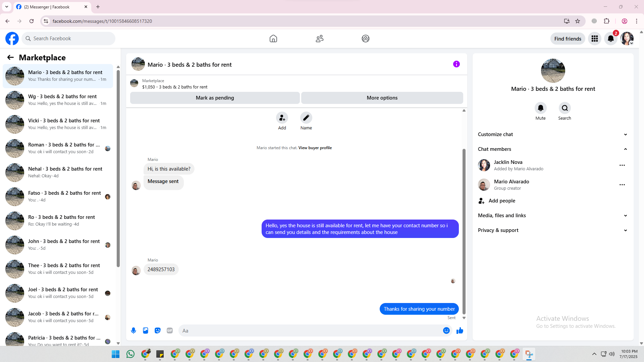Open options for Jacklin Nova member

point(622,165)
